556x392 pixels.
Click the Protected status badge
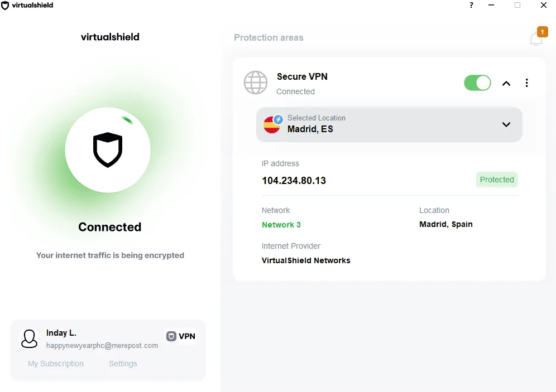pyautogui.click(x=496, y=180)
